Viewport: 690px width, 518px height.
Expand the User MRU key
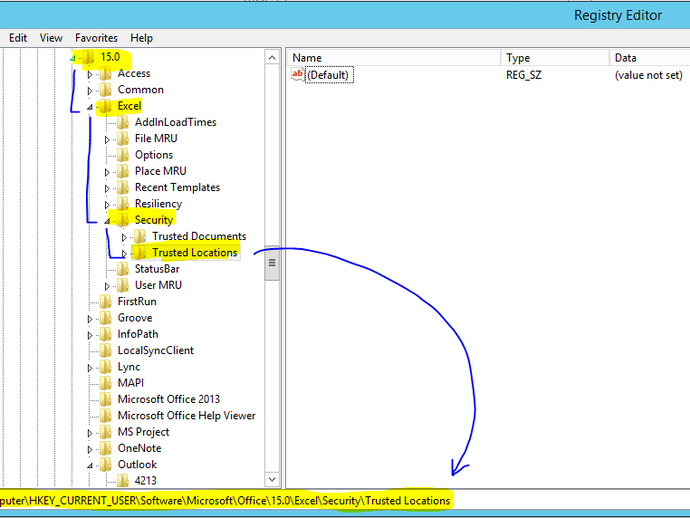[x=107, y=286]
